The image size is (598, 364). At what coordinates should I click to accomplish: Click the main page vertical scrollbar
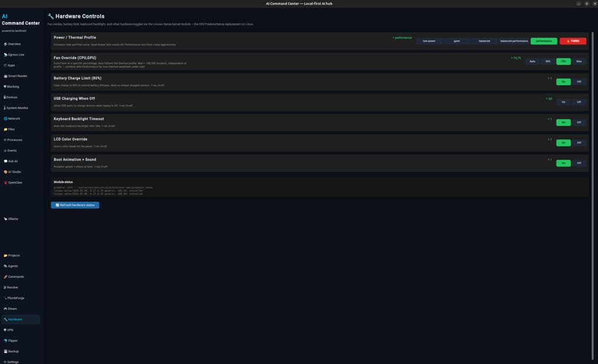click(x=592, y=195)
